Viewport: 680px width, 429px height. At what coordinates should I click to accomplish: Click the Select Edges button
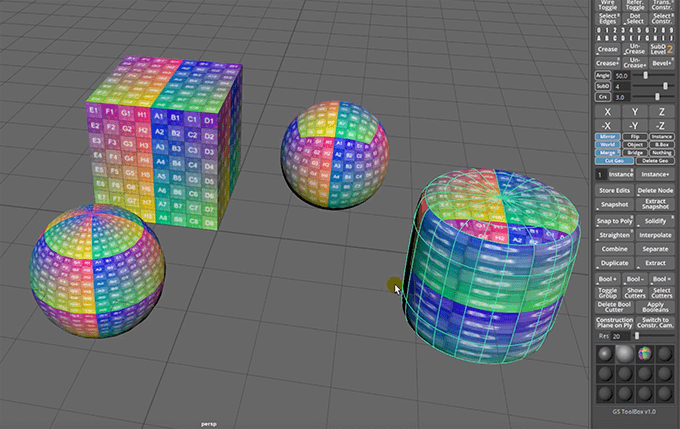[x=608, y=19]
